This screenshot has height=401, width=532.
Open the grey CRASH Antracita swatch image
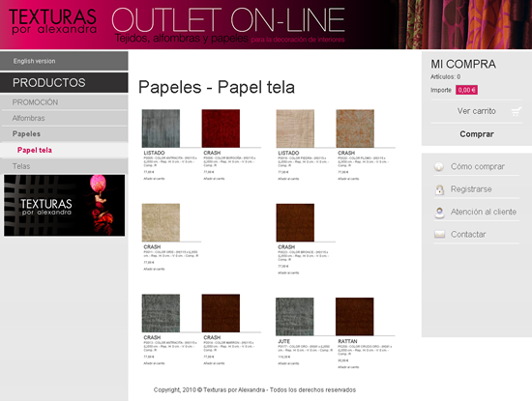(x=161, y=313)
